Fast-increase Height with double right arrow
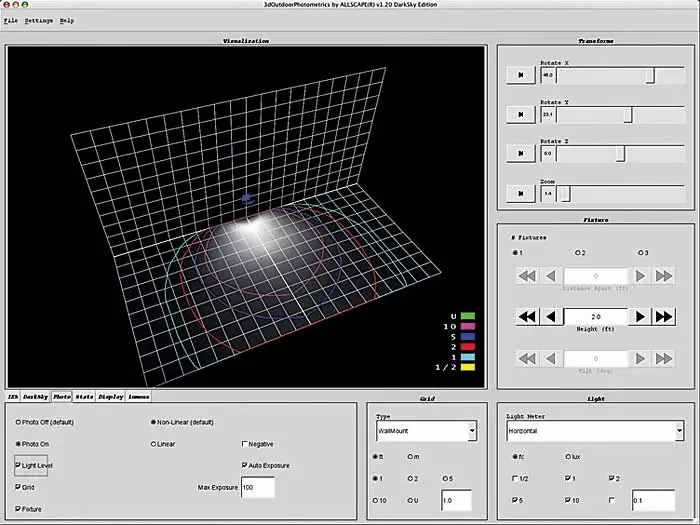Viewport: 700px width, 525px height. tap(664, 316)
